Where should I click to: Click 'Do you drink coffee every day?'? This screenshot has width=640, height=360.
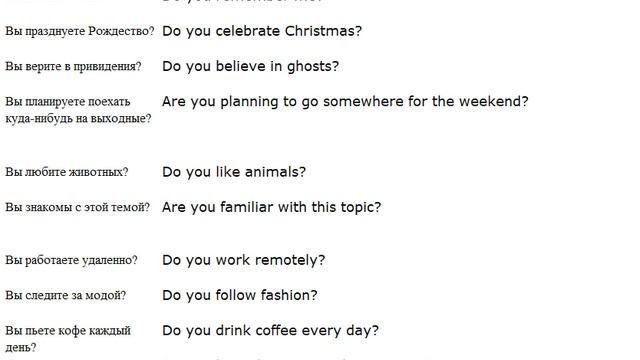(270, 330)
